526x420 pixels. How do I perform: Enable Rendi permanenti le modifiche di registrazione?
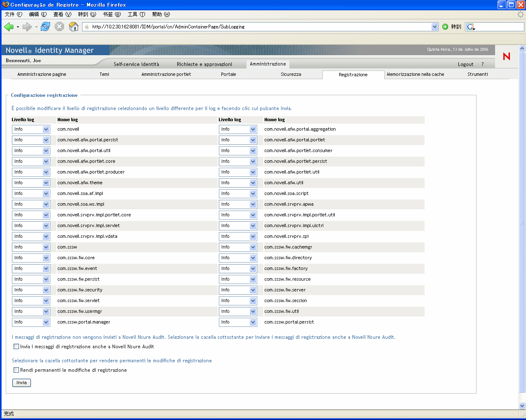tap(16, 370)
